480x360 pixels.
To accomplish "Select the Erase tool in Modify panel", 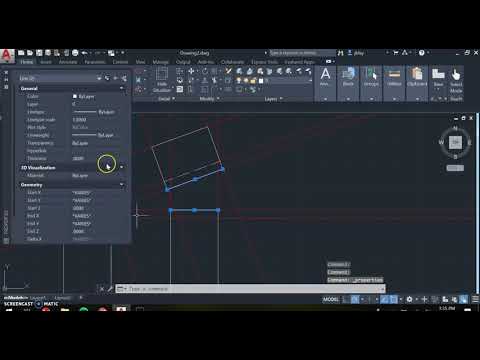I will [x=228, y=71].
